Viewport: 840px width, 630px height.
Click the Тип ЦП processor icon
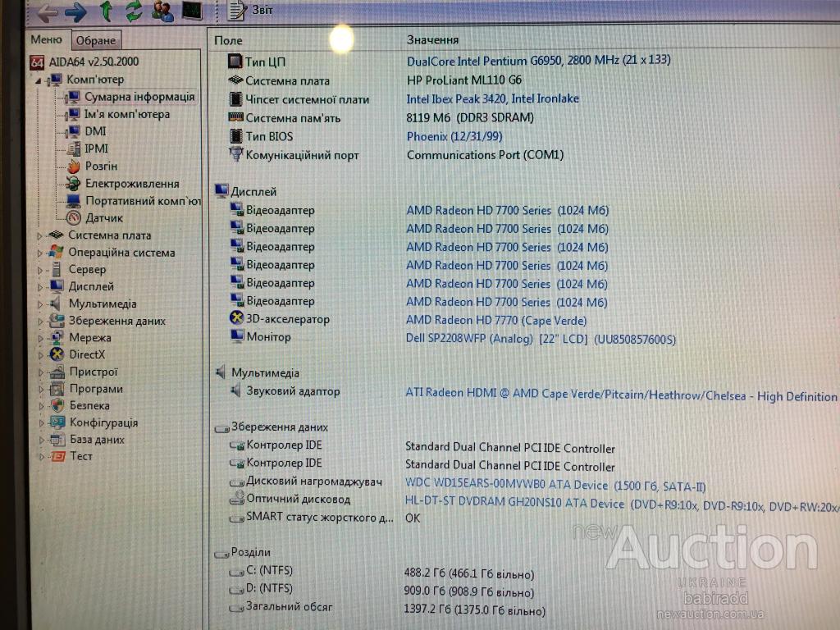tap(235, 61)
